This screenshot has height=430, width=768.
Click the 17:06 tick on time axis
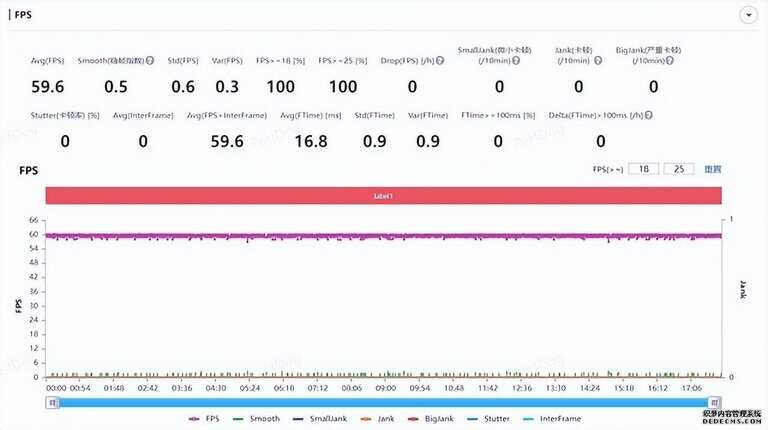pyautogui.click(x=691, y=388)
